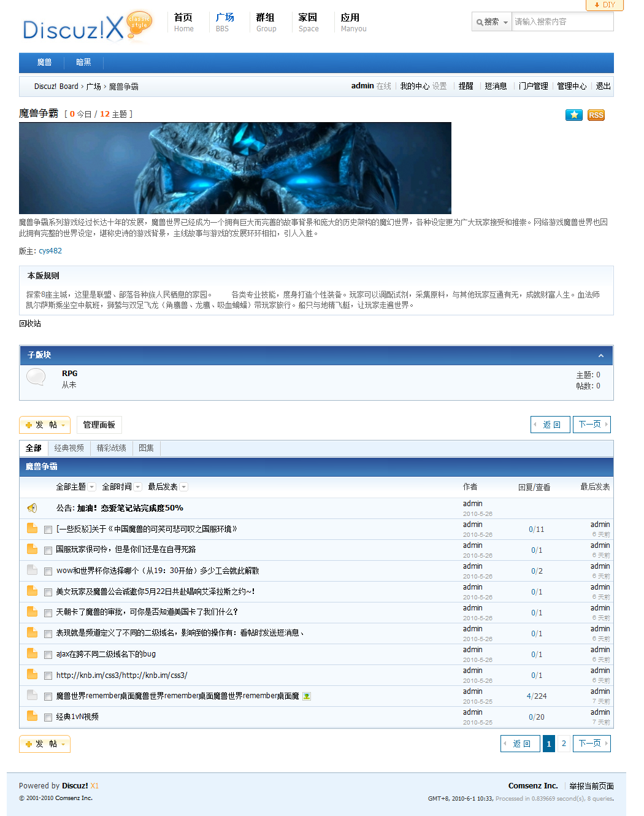Open 广场 BBS nav item
Viewport: 644px width, 816px height.
click(x=224, y=22)
